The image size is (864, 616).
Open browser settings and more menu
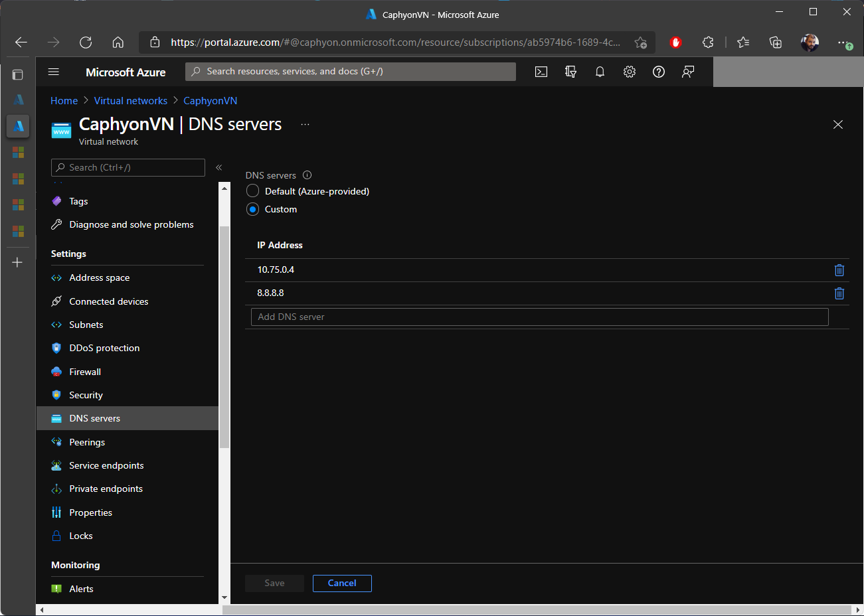[x=844, y=42]
